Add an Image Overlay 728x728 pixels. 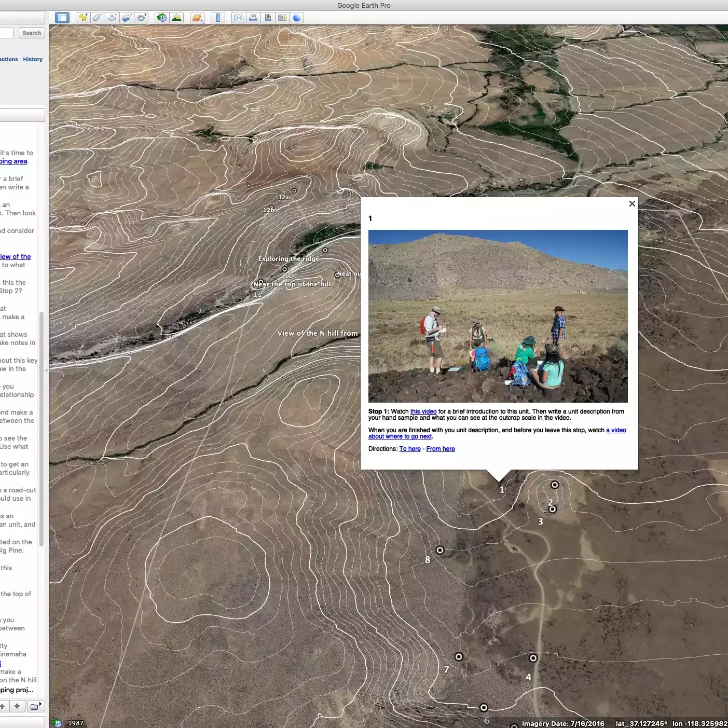(127, 17)
